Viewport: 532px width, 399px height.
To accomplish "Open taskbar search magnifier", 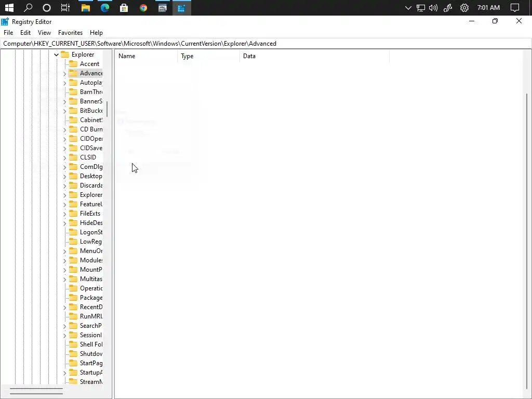I will click(28, 7).
